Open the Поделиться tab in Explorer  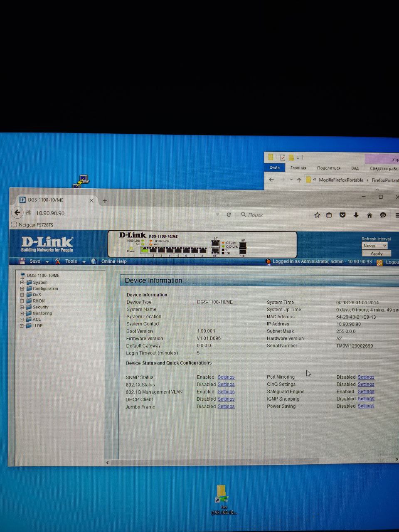pyautogui.click(x=328, y=168)
